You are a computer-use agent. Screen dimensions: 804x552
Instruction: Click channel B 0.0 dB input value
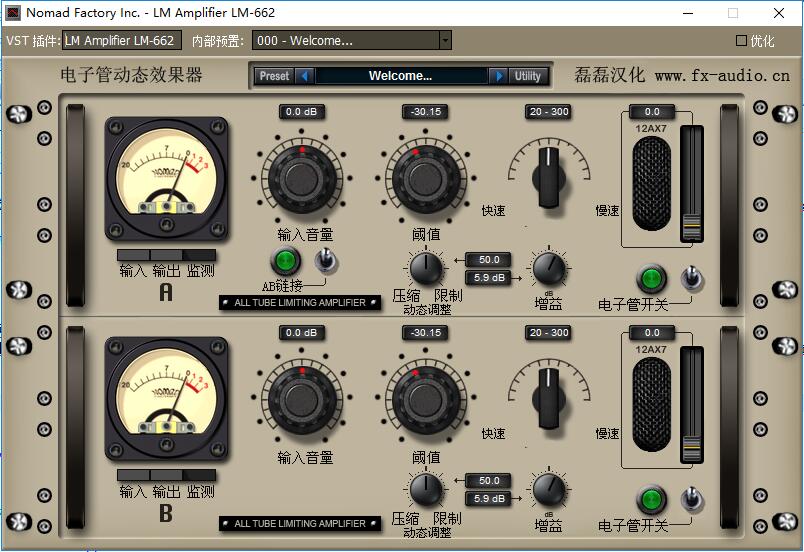[302, 333]
